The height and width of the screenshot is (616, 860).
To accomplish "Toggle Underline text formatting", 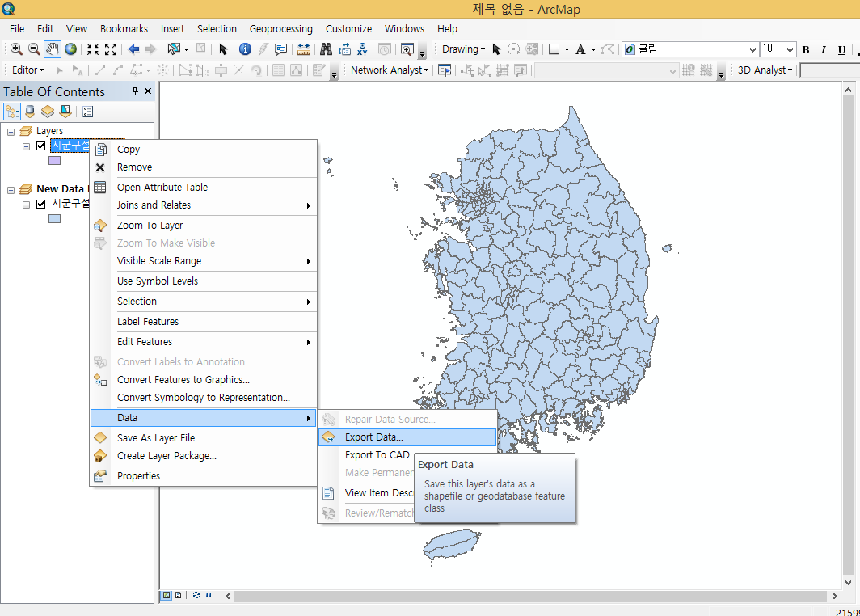I will point(841,49).
